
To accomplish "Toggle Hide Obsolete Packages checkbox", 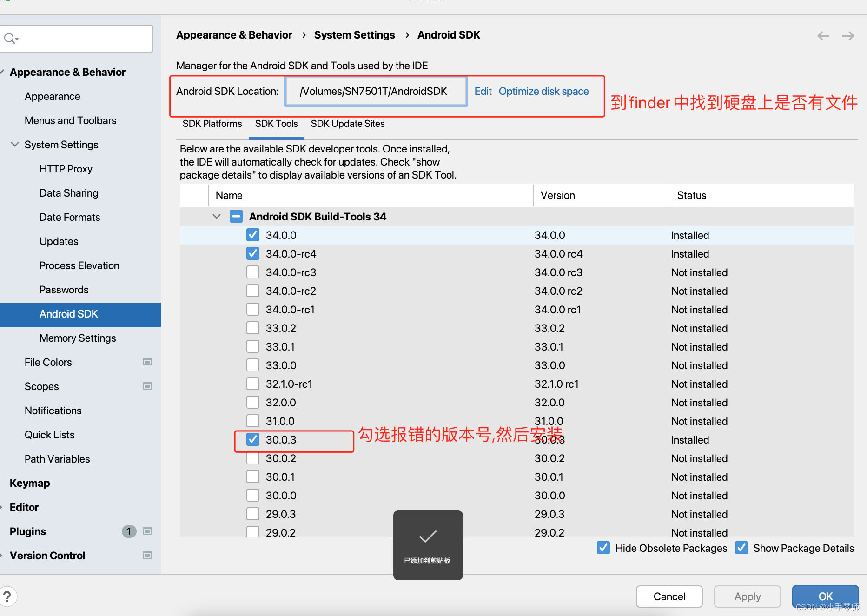I will point(603,548).
